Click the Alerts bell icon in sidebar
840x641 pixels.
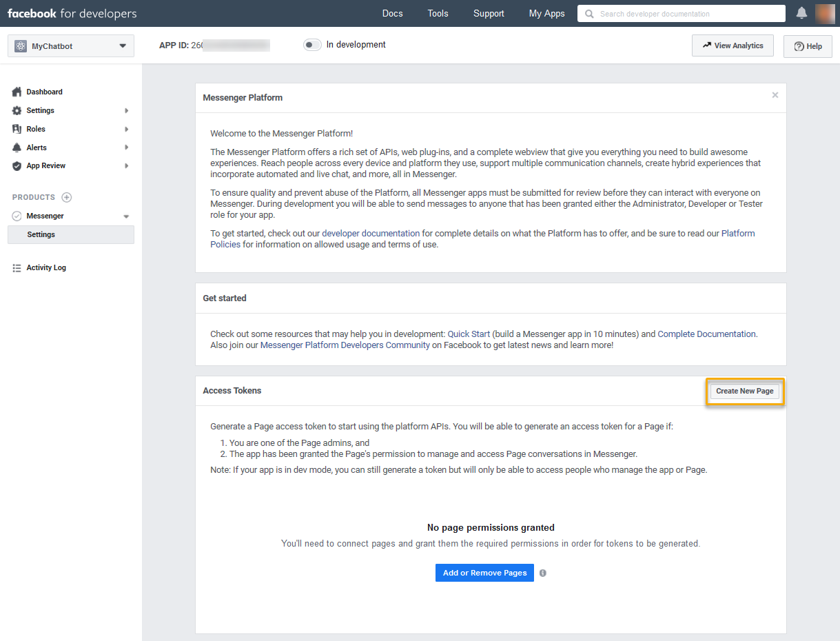(17, 147)
